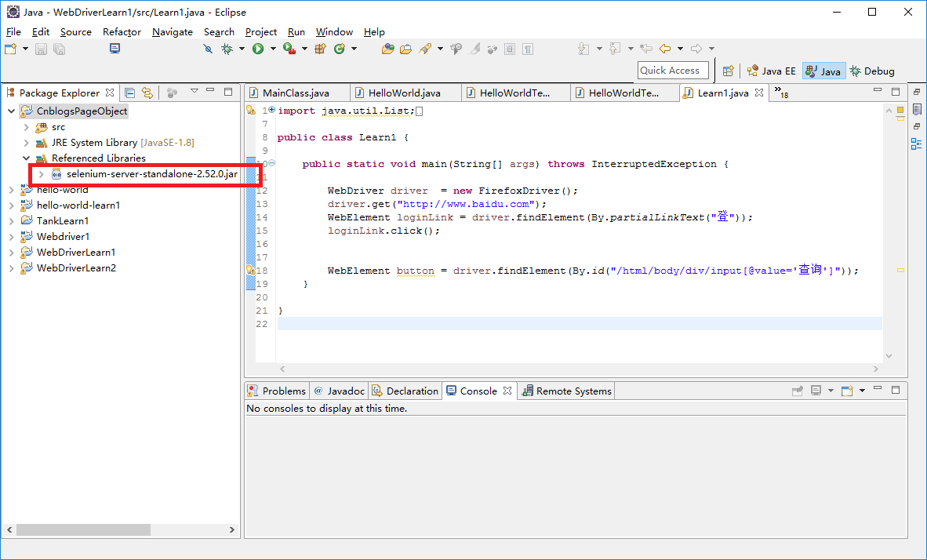Click the Skip All Breakpoints icon
Viewport: 927px width, 560px height.
[x=208, y=49]
